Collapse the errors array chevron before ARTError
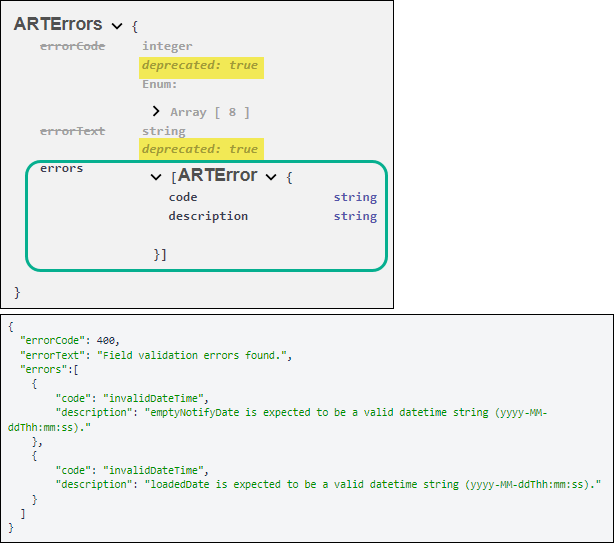This screenshot has height=543, width=614. (156, 177)
